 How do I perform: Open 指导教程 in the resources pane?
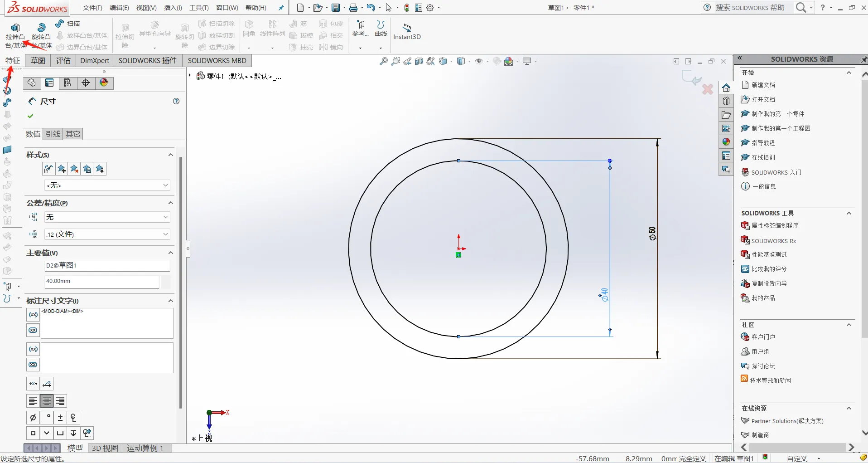pos(763,143)
